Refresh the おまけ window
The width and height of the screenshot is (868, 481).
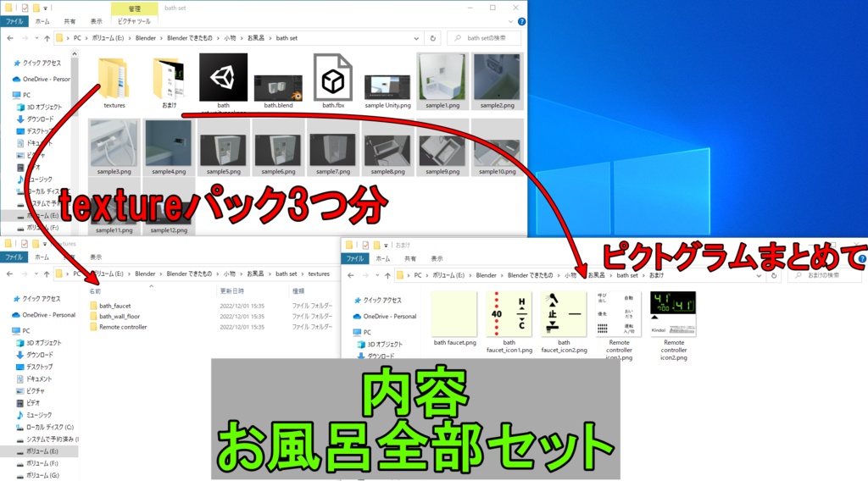(x=774, y=274)
